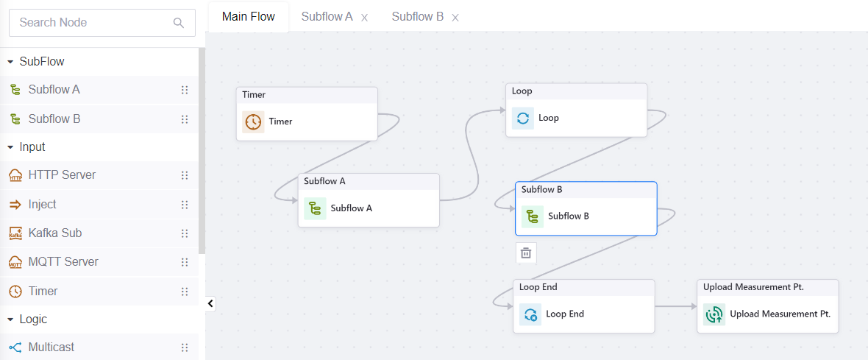868x360 pixels.
Task: Click the Kafka Sub icon in sidebar
Action: tap(15, 233)
